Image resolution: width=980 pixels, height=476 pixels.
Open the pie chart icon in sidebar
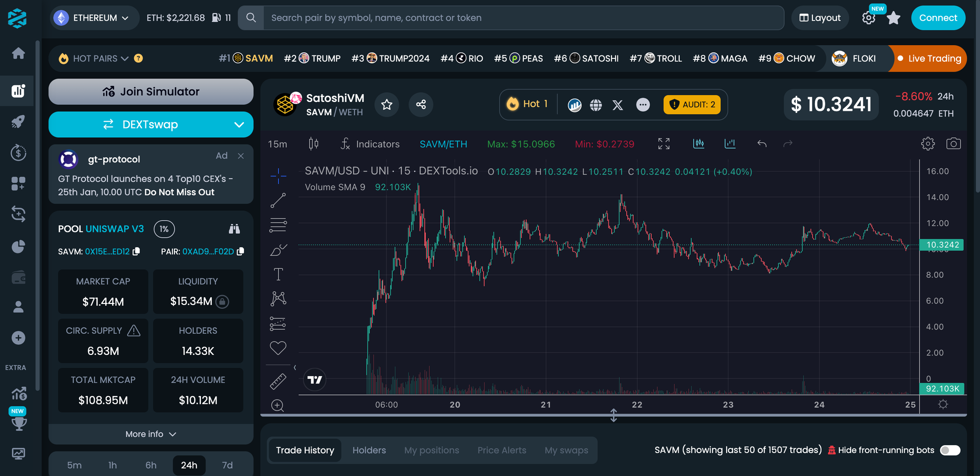[18, 246]
